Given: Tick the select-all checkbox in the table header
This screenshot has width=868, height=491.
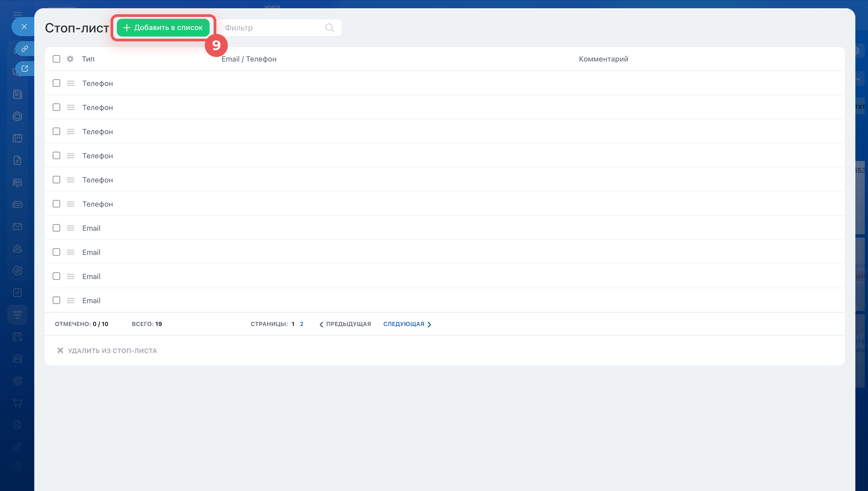Looking at the screenshot, I should [56, 59].
